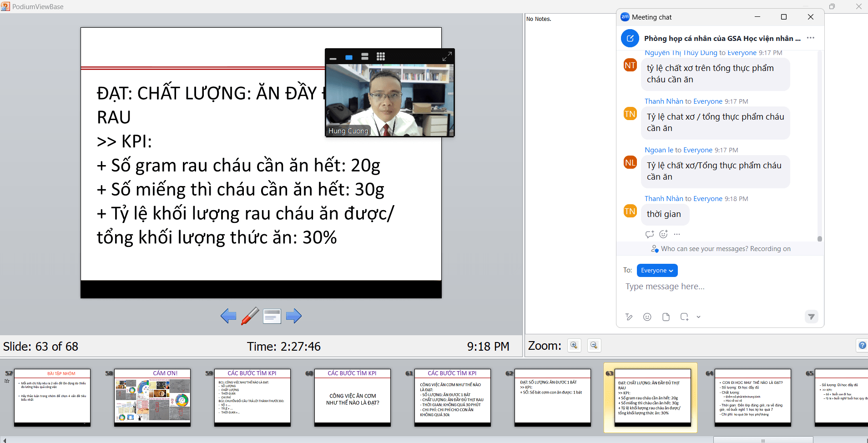Image resolution: width=868 pixels, height=443 pixels.
Task: Click the 'thời gian' chat message bubble
Action: [x=665, y=214]
